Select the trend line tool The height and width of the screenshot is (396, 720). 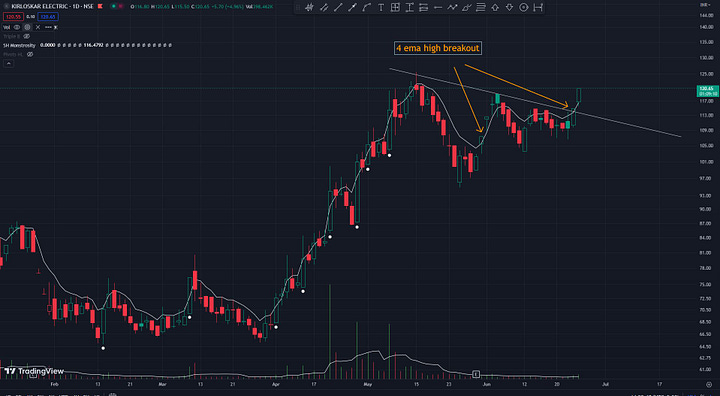(338, 7)
